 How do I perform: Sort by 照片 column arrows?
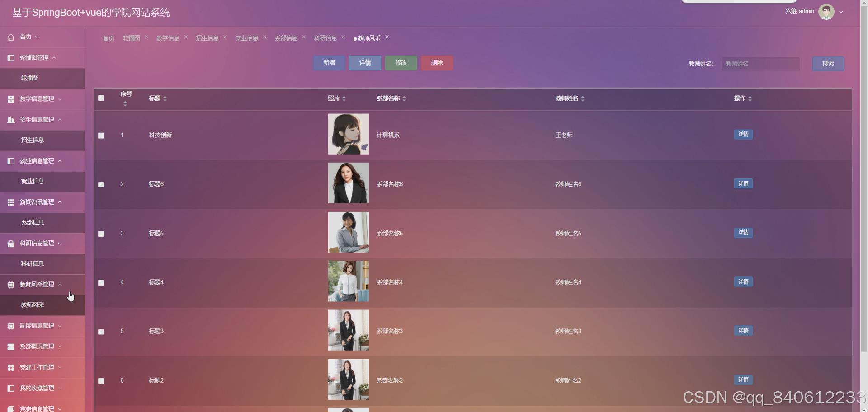click(344, 98)
